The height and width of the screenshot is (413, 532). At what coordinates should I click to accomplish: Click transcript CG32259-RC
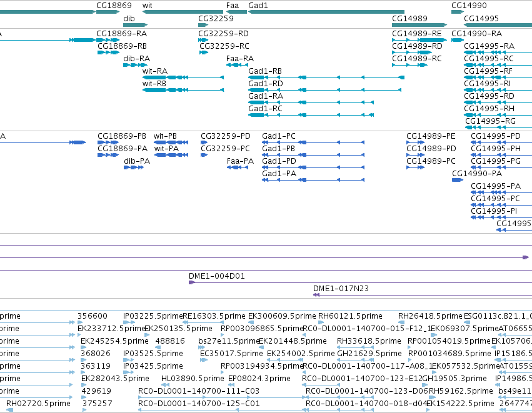point(204,52)
